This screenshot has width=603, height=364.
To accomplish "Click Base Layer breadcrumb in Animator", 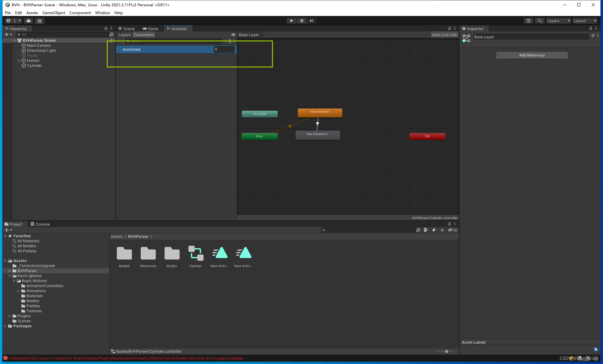I will coord(249,35).
